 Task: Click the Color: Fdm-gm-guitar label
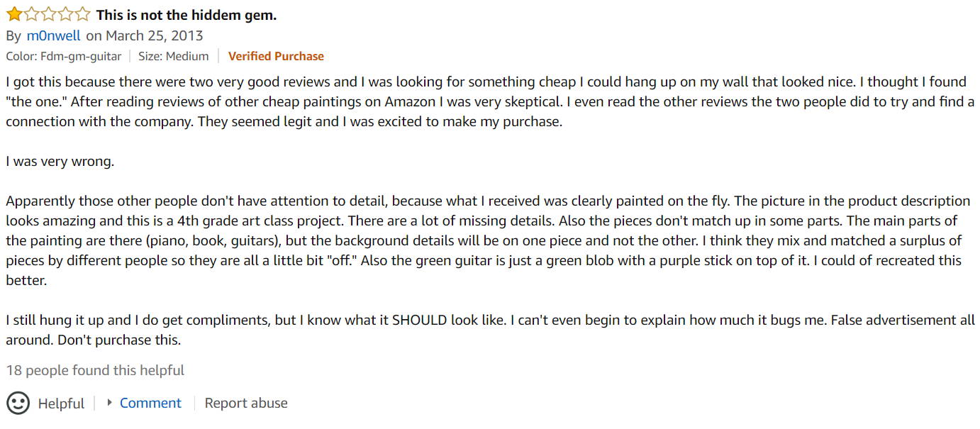click(64, 56)
